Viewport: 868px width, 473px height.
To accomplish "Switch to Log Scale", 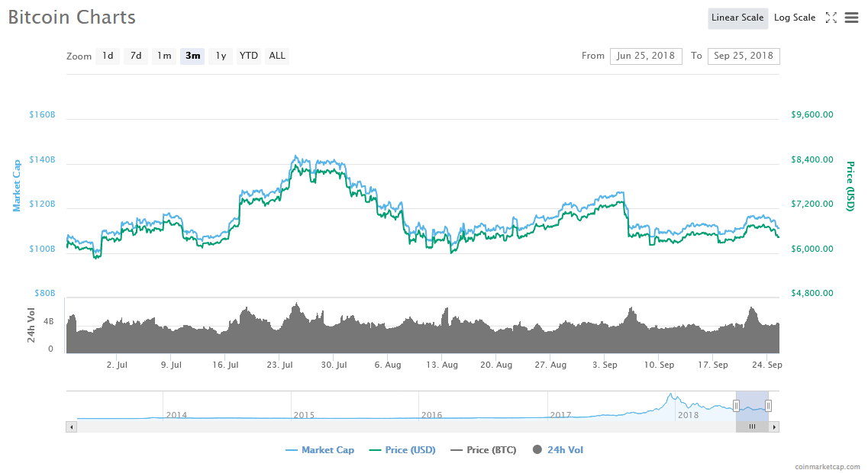I will (x=795, y=18).
